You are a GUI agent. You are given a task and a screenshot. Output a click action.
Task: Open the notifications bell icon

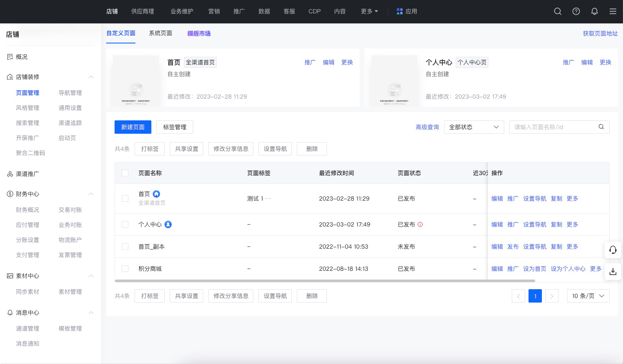tap(594, 11)
